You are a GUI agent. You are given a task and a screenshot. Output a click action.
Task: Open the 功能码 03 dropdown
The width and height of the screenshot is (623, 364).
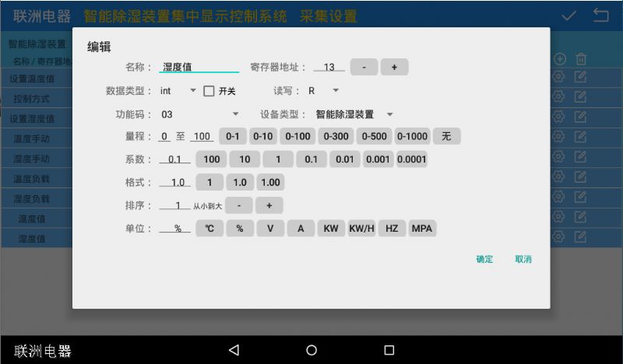(201, 114)
